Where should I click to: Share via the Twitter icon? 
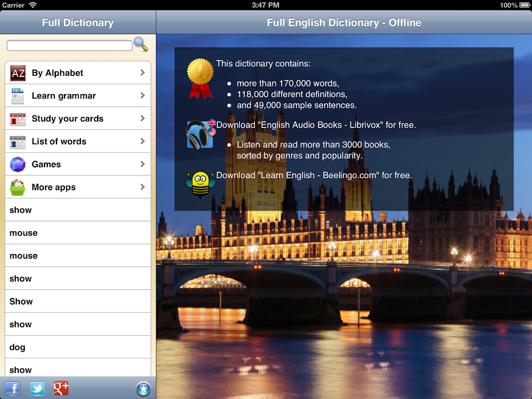37,389
